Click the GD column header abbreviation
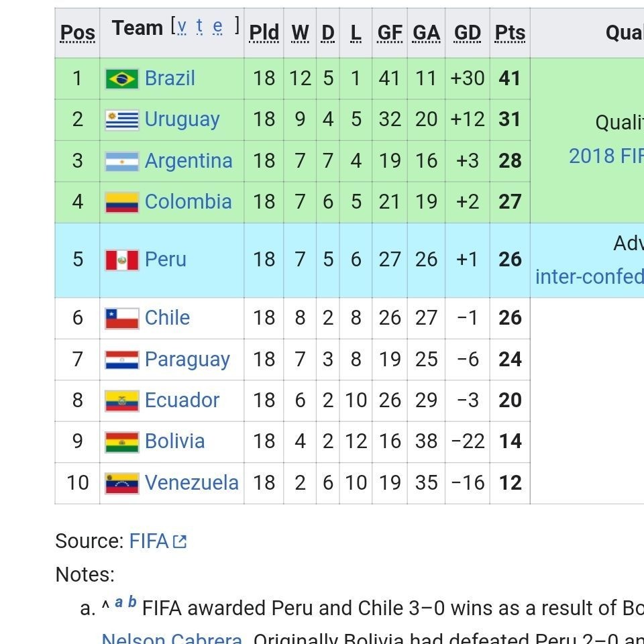 click(468, 32)
